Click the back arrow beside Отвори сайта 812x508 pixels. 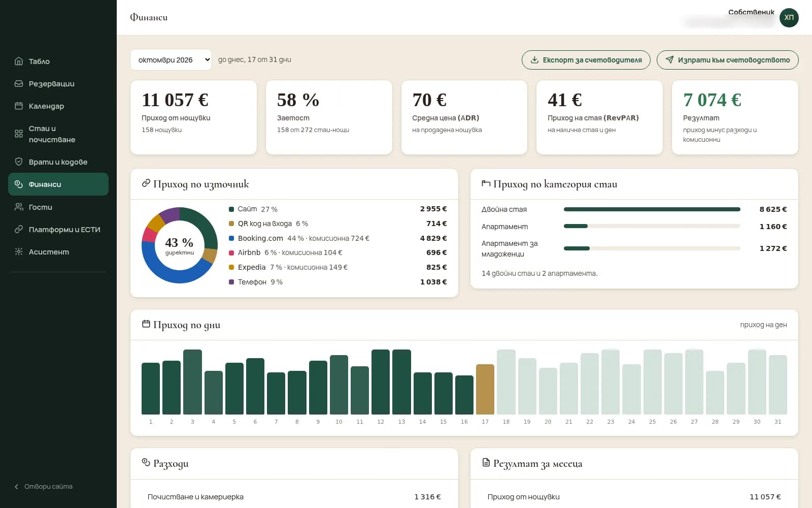pos(16,487)
